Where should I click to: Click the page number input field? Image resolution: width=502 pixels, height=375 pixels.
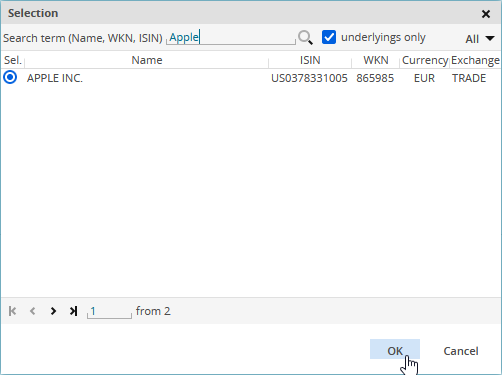point(109,311)
